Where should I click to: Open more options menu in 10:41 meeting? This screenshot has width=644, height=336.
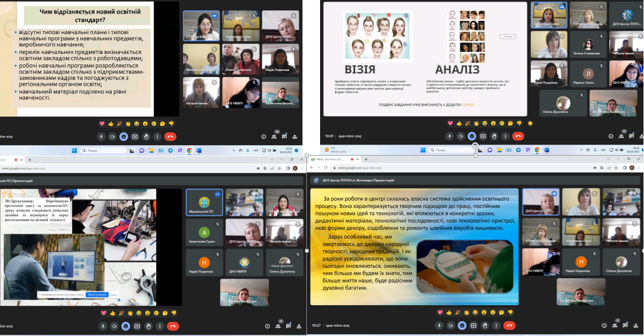click(x=506, y=136)
